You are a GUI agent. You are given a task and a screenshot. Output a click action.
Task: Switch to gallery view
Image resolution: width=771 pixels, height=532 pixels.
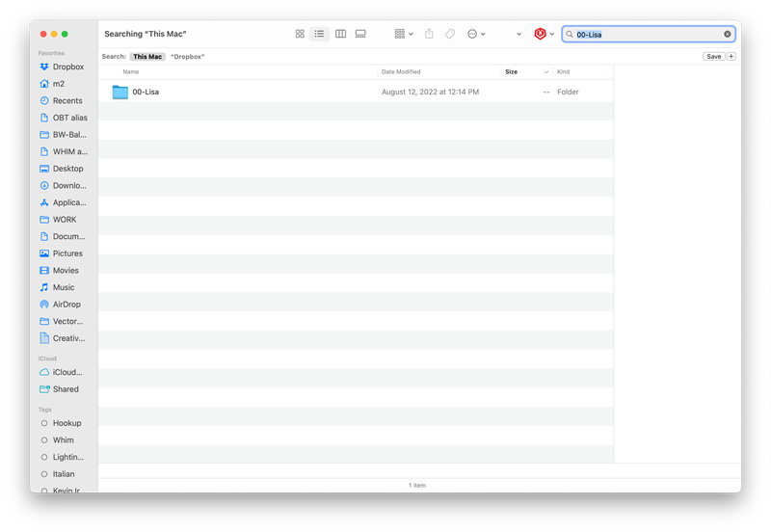click(360, 34)
